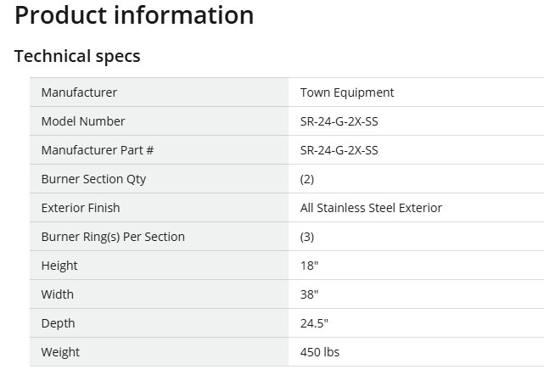Click the 24.5" depth value
This screenshot has height=392, width=544.
tap(314, 323)
